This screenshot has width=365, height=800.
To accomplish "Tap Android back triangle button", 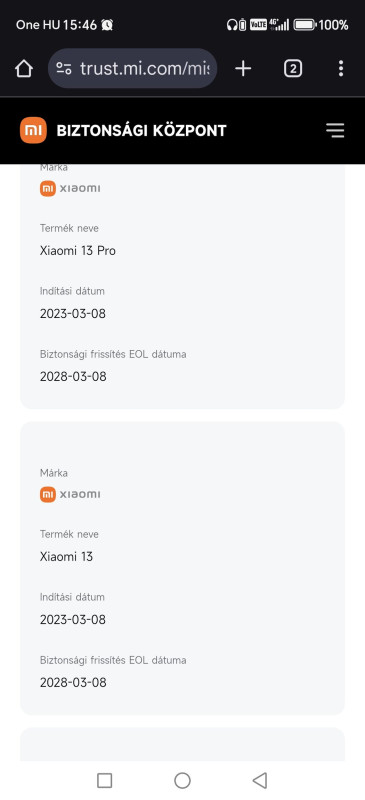I will click(x=260, y=780).
